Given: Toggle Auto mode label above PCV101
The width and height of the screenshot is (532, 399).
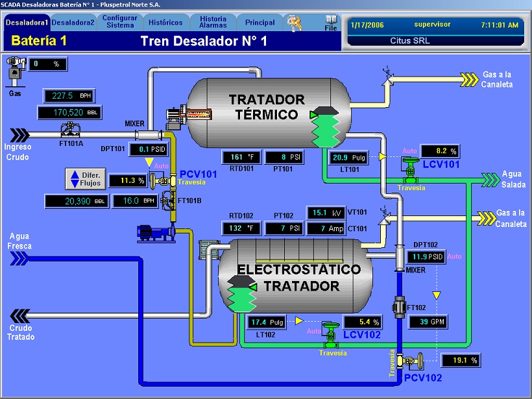Looking at the screenshot, I should click(x=160, y=166).
